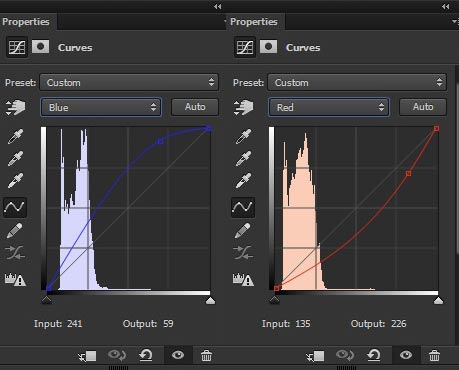Open the Red channel dropdown
459x370 pixels.
click(x=329, y=107)
